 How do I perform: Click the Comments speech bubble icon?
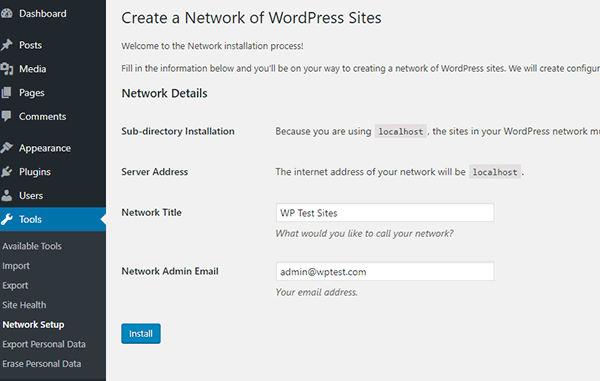[6, 116]
